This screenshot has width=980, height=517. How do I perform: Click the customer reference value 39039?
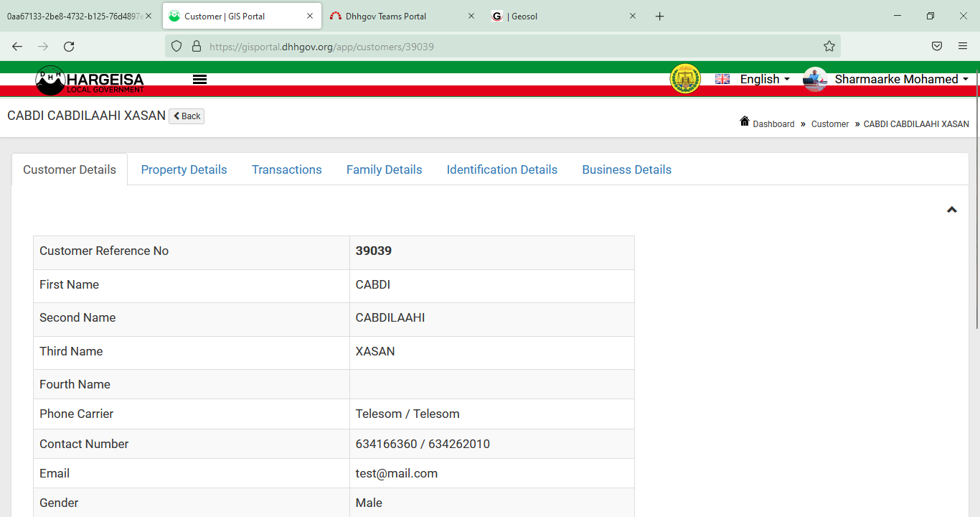(x=374, y=251)
